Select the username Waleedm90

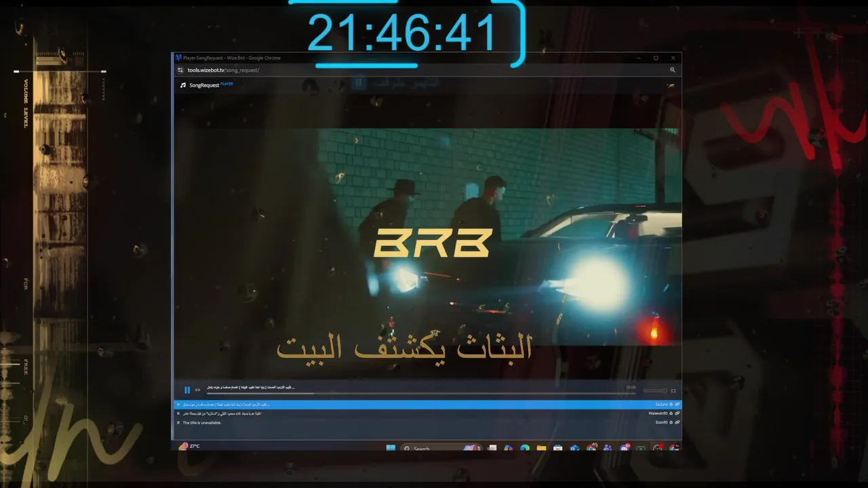point(658,413)
